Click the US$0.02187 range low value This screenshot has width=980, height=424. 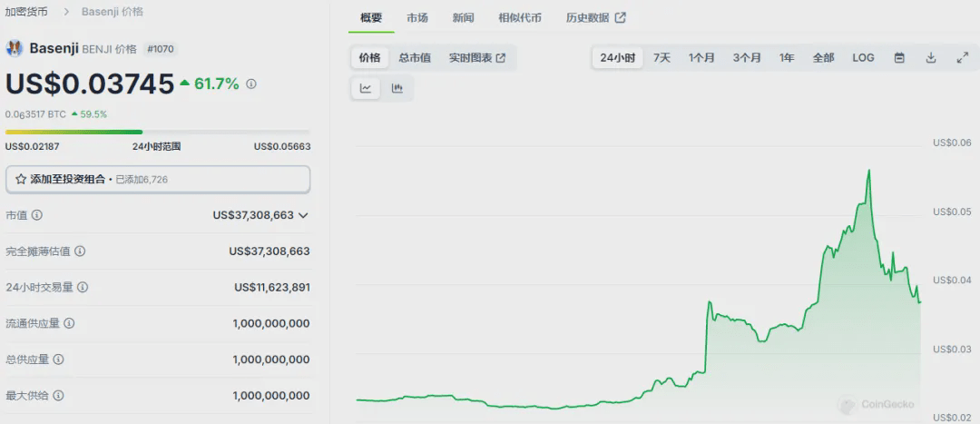(33, 146)
